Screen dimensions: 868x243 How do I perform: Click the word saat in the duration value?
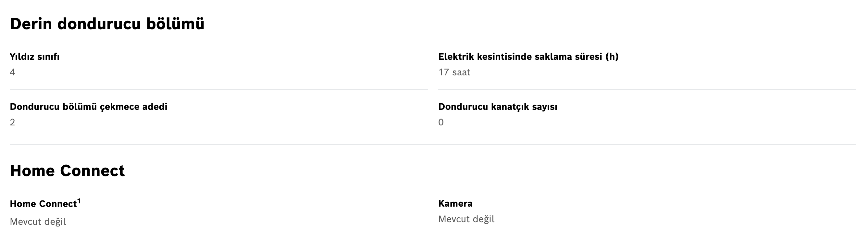pyautogui.click(x=461, y=72)
